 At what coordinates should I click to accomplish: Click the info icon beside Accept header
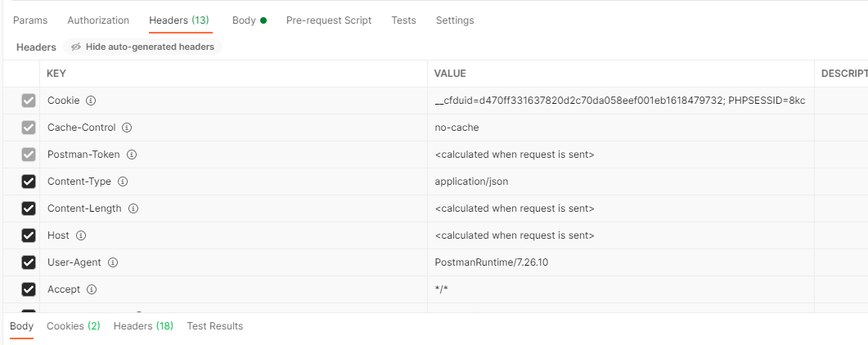pos(92,289)
